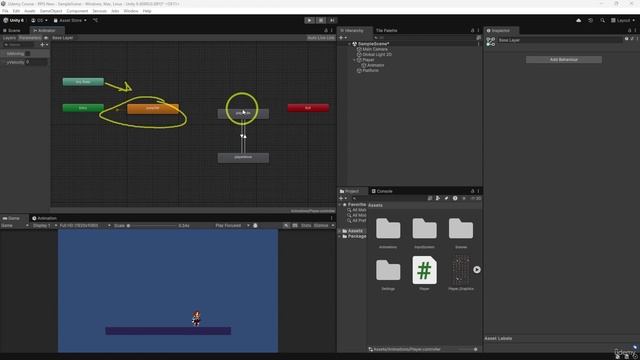
Task: Add a new Animator parameter with plus
Action: [43, 44]
